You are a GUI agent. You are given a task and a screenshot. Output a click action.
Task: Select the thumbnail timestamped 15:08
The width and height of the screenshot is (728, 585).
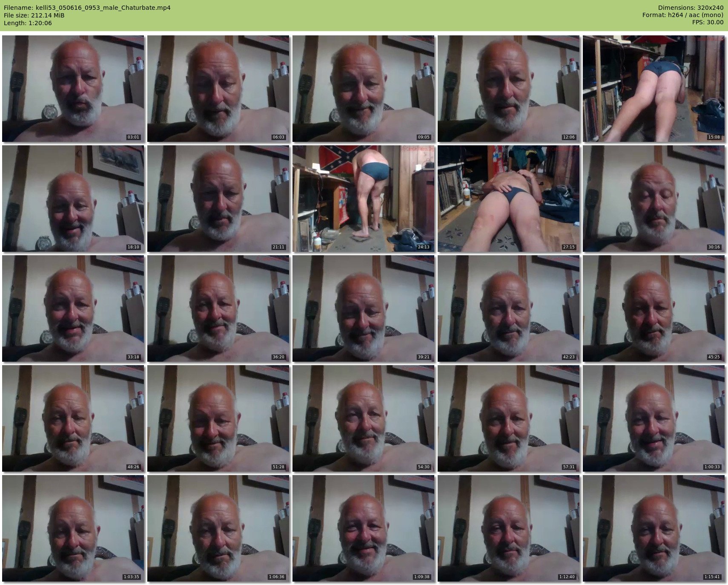pyautogui.click(x=654, y=89)
